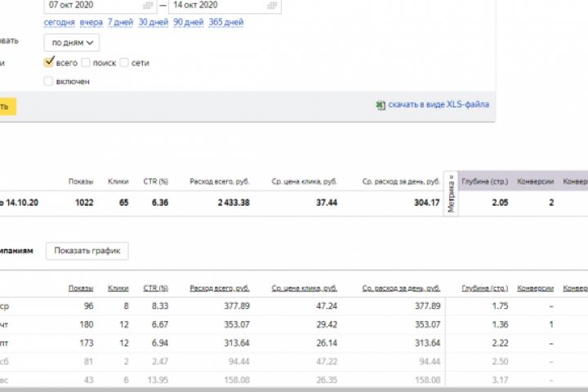This screenshot has width=588, height=392.
Task: Open calendar icon in start date field
Action: click(148, 5)
